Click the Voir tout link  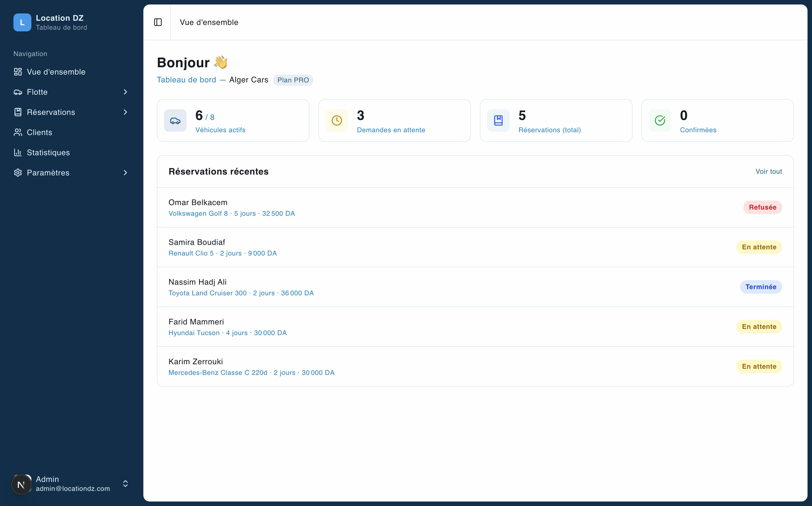(769, 171)
